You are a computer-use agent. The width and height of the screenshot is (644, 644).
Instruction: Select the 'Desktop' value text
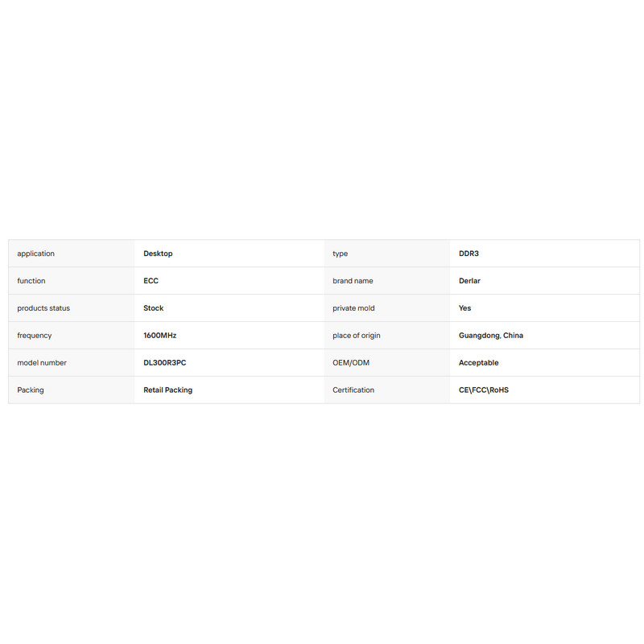coord(158,254)
